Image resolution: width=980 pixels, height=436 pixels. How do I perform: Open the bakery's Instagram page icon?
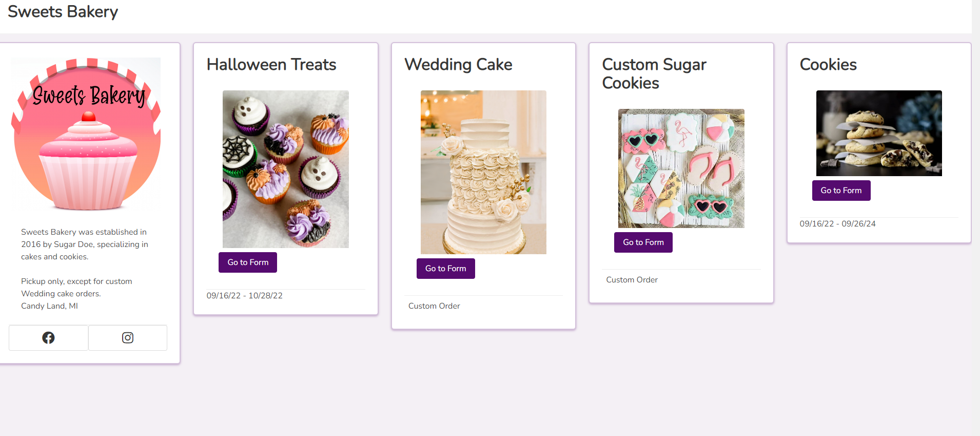click(128, 338)
